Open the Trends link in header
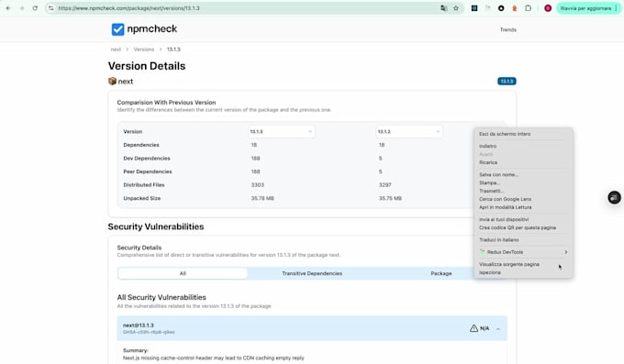 508,30
